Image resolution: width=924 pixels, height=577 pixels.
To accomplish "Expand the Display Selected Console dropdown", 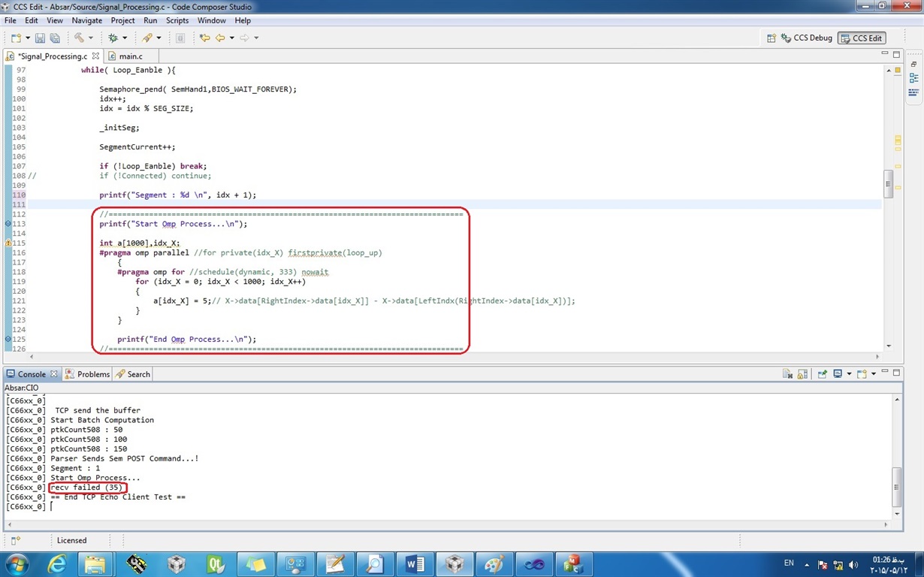I will [x=849, y=373].
